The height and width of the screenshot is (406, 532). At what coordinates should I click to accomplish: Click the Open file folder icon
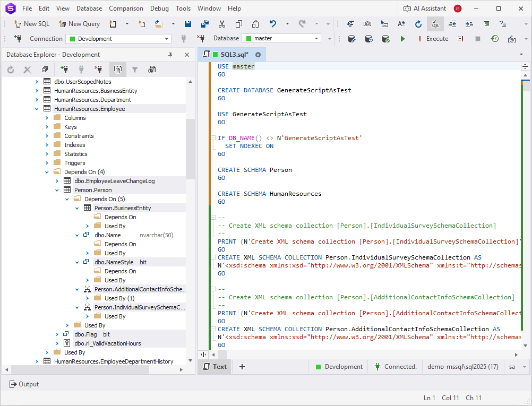[158, 24]
